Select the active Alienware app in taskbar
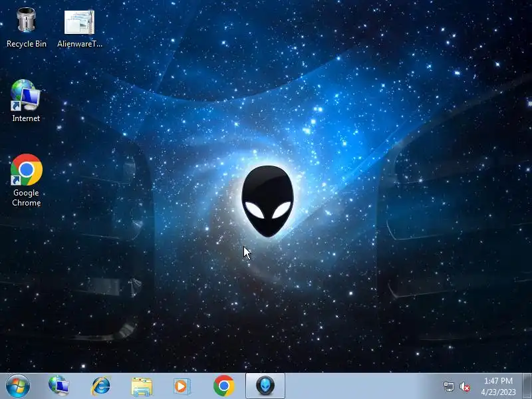The height and width of the screenshot is (399, 532). point(265,386)
